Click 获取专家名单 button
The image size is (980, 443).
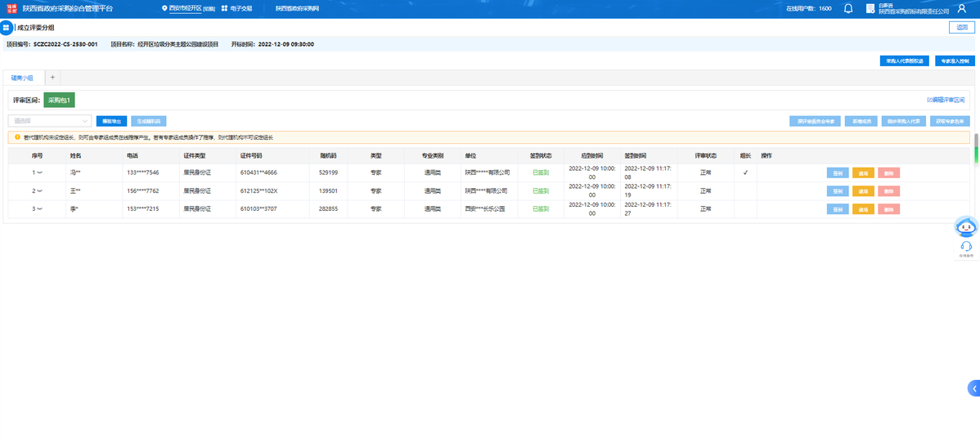[x=950, y=121]
